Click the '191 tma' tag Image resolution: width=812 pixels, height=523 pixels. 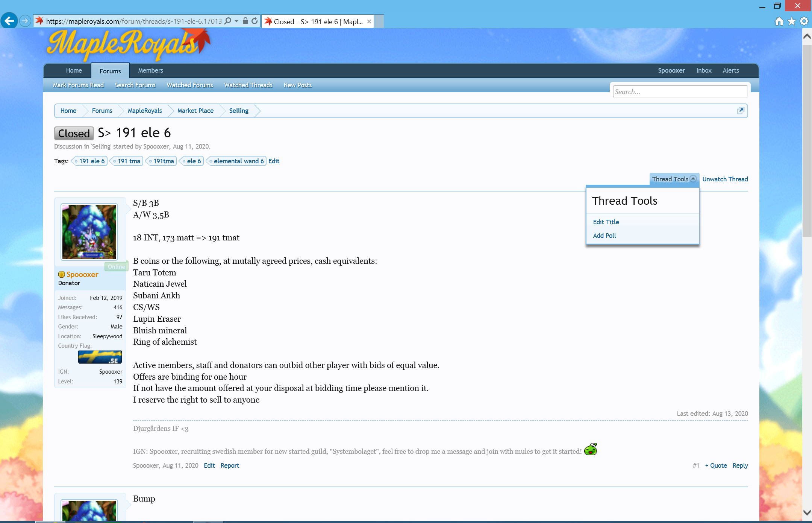click(128, 161)
